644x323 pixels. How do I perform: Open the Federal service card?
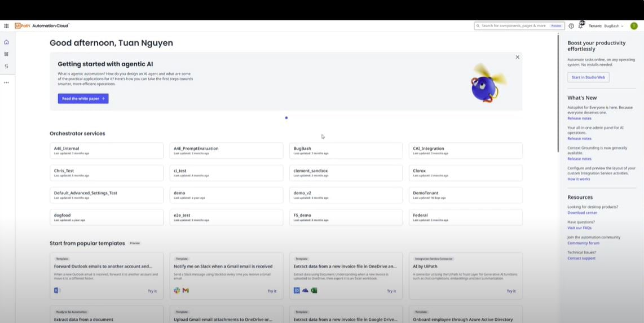click(x=466, y=217)
